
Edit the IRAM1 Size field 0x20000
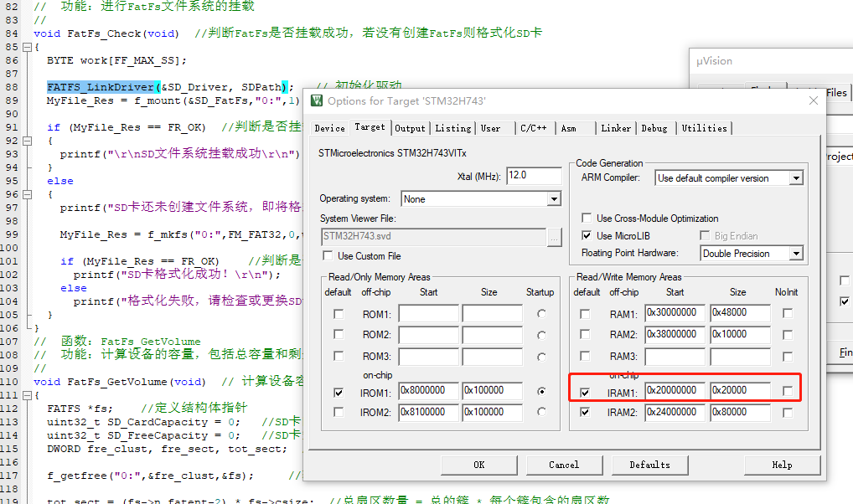pos(741,390)
